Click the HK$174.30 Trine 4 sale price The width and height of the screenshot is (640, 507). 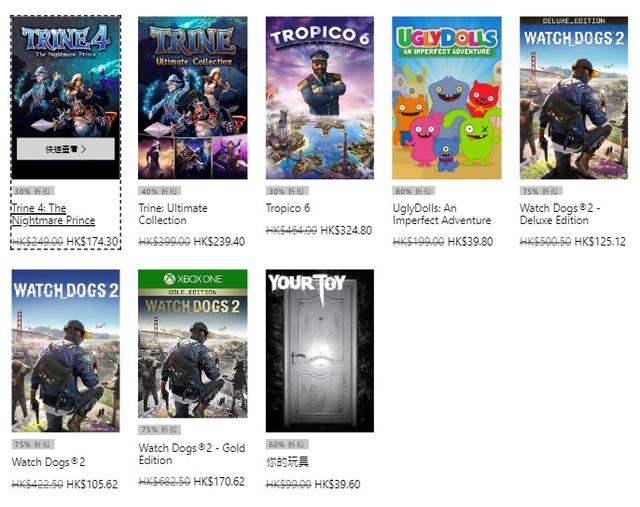[92, 242]
